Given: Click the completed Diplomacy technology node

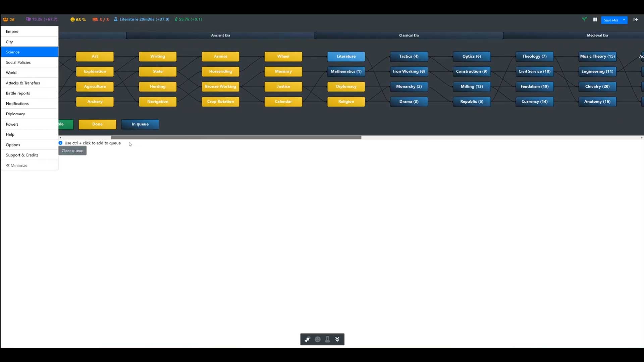Looking at the screenshot, I should coord(346,86).
